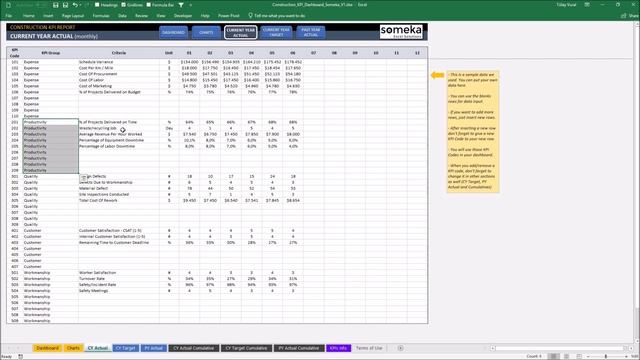Click the Redo arrow icon

click(87, 5)
